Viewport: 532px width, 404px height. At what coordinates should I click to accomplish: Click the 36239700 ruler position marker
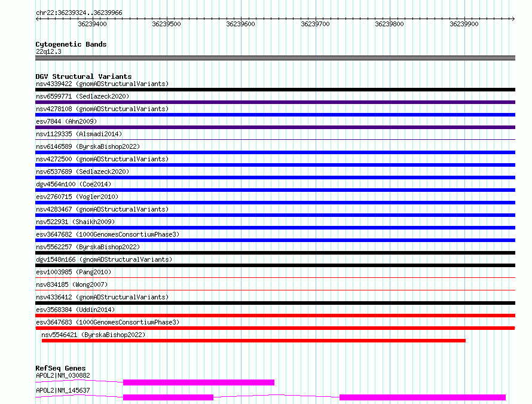pyautogui.click(x=315, y=24)
